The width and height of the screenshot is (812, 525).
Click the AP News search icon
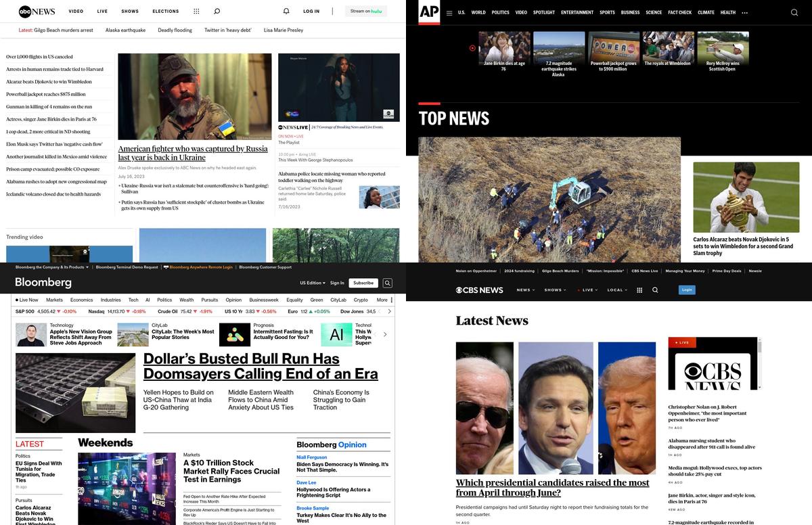pyautogui.click(x=794, y=12)
